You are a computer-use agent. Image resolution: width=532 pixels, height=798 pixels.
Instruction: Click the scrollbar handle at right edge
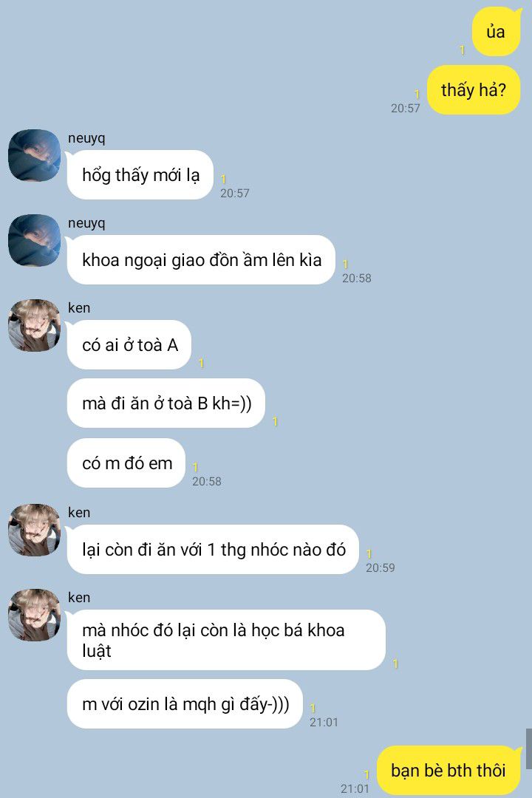click(x=529, y=748)
